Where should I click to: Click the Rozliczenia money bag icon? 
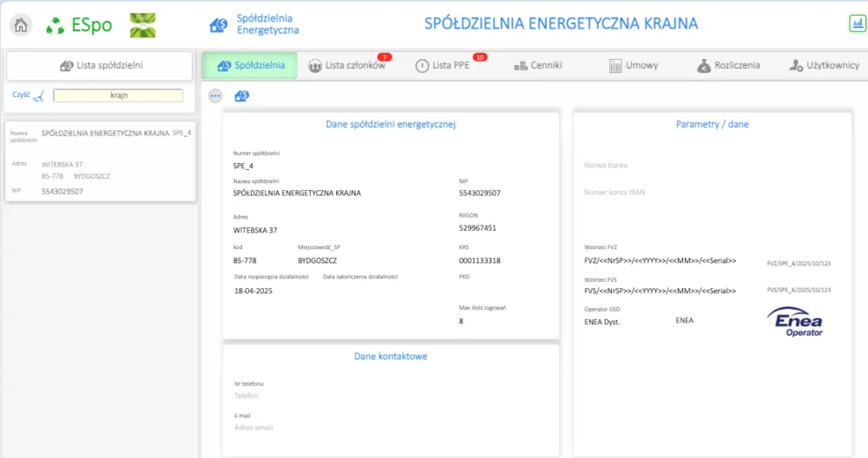tap(704, 66)
